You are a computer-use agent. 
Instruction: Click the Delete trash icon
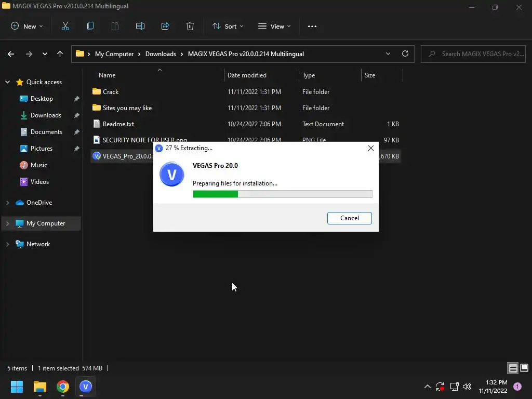[190, 26]
